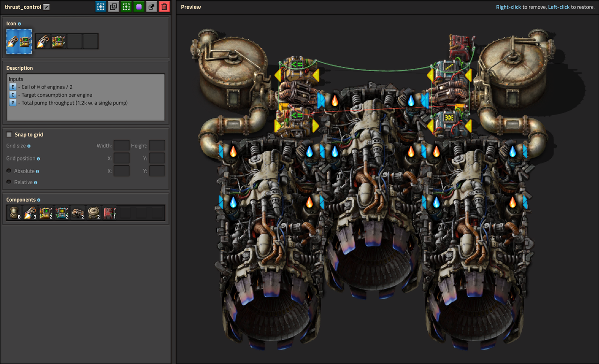Click the Grid position X field
Screen dimensions: 599x364
[x=122, y=158]
